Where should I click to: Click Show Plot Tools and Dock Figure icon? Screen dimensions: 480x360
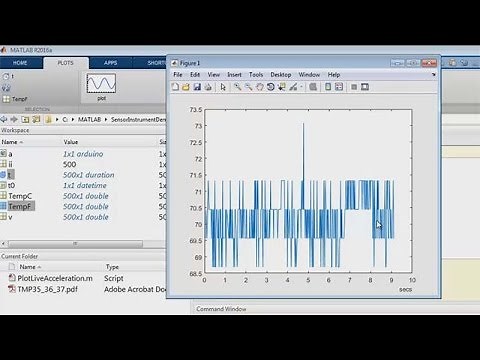click(365, 87)
